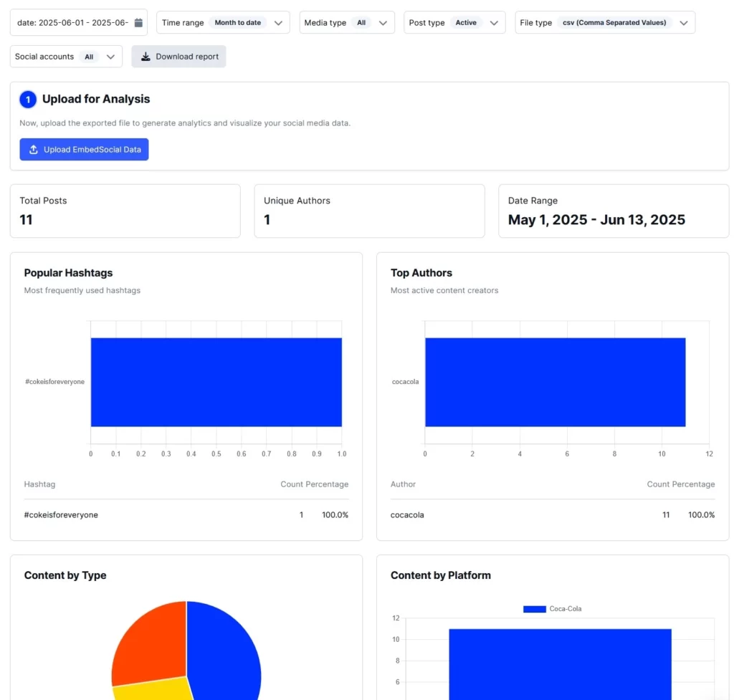The height and width of the screenshot is (700, 734).
Task: Click the Unique Authors card
Action: [369, 211]
